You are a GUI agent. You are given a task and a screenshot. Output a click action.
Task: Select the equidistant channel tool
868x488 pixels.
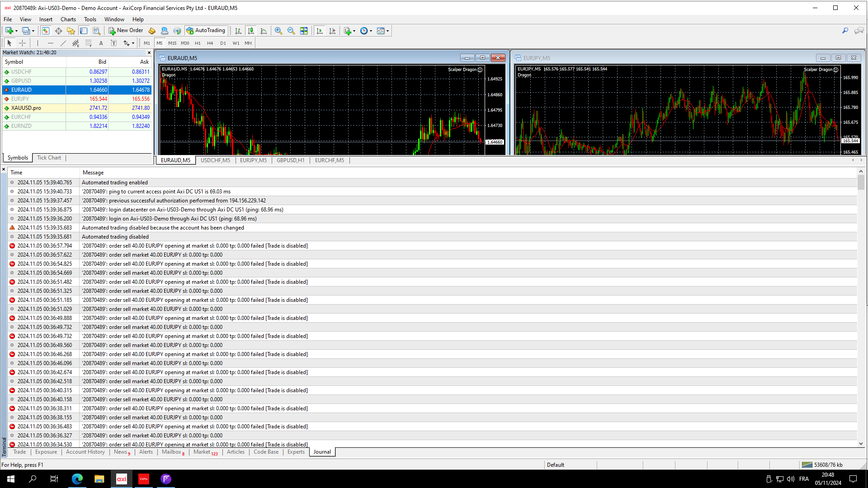tap(76, 43)
